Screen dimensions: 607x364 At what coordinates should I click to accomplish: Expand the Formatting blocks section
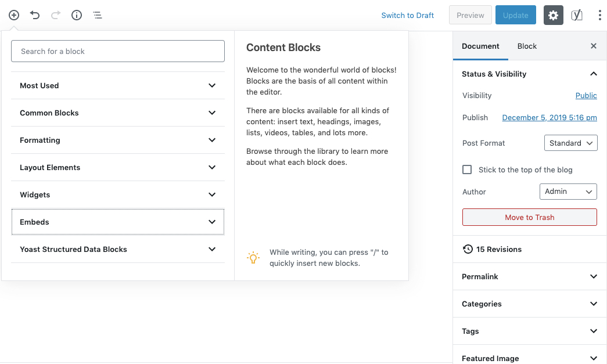pyautogui.click(x=118, y=140)
